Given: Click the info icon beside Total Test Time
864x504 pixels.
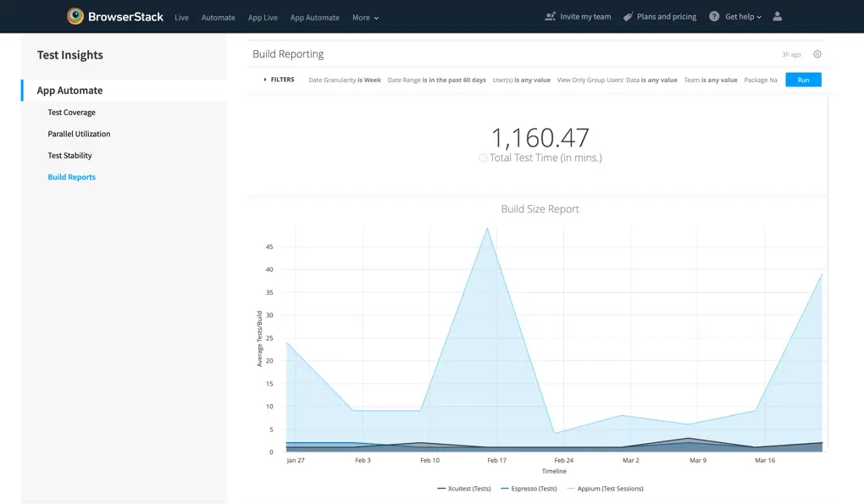Looking at the screenshot, I should (483, 158).
